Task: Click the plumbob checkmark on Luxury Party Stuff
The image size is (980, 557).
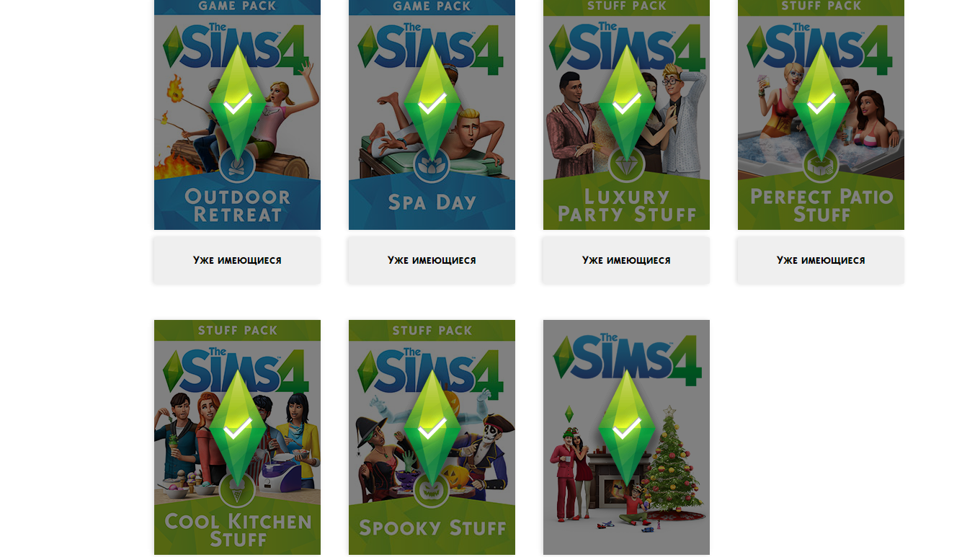Action: pos(626,104)
